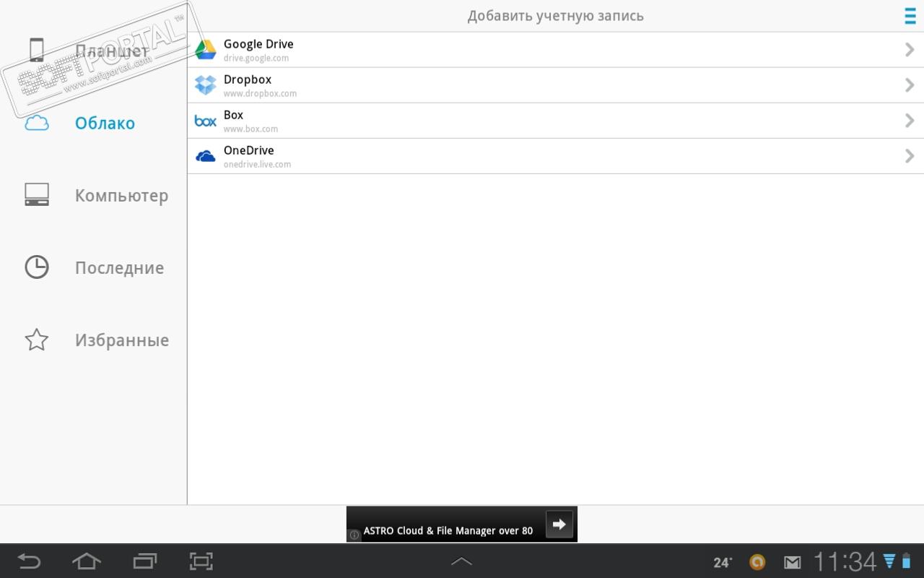924x578 pixels.
Task: Select the OneDrive account name
Action: click(249, 150)
